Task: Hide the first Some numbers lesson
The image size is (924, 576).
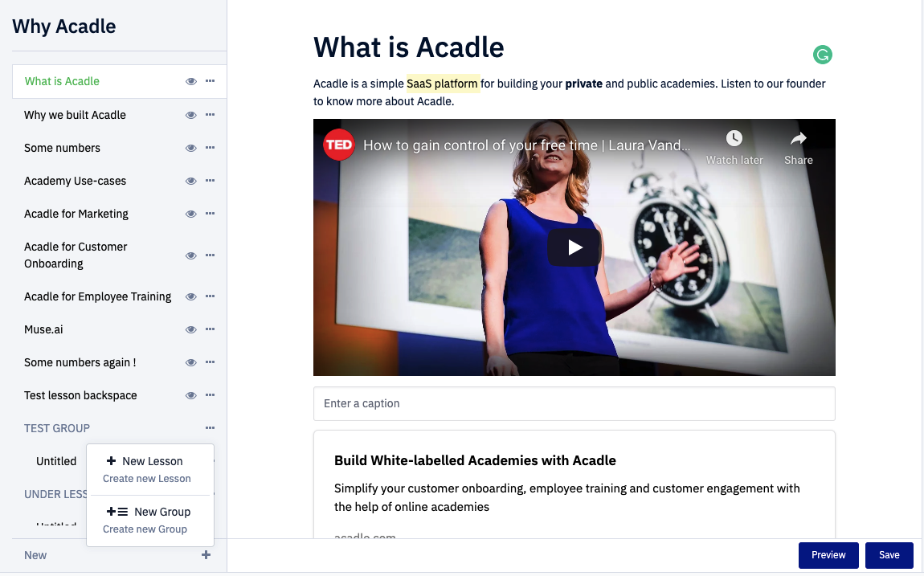Action: point(191,148)
